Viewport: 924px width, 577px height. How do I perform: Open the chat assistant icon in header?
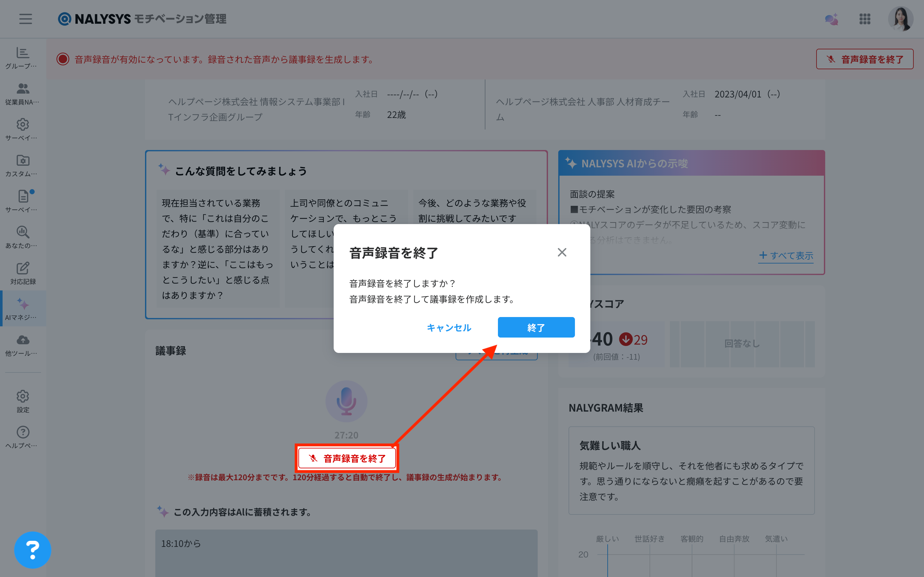tap(831, 19)
